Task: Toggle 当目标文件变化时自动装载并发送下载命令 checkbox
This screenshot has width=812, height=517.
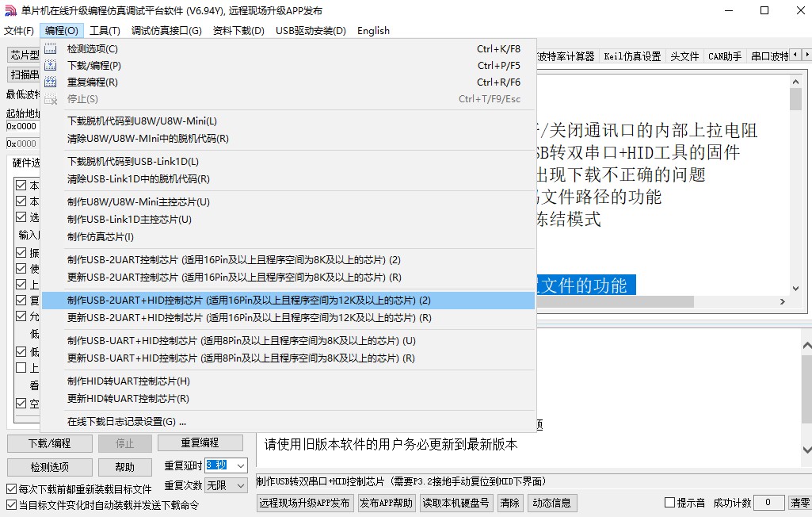Action: (11, 504)
